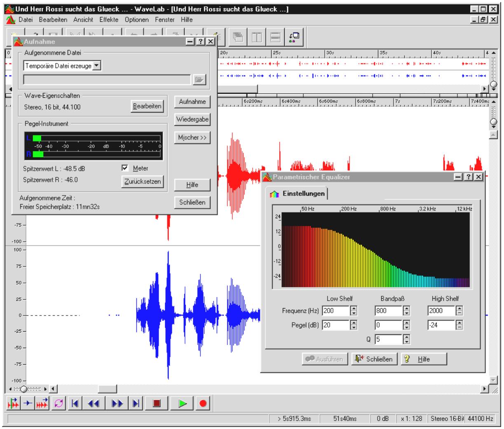The image size is (504, 429).
Task: Close the recording dialog with Schließen button
Action: [x=192, y=203]
